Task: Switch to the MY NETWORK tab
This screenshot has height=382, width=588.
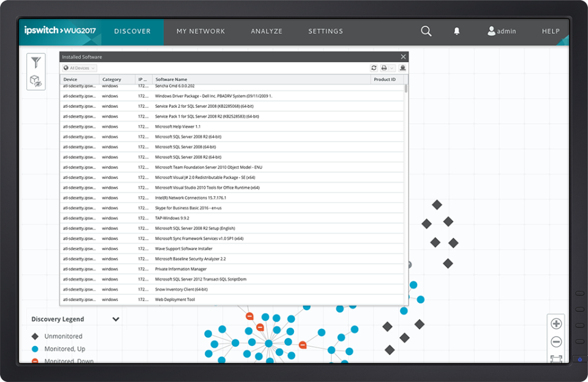Action: [x=201, y=31]
